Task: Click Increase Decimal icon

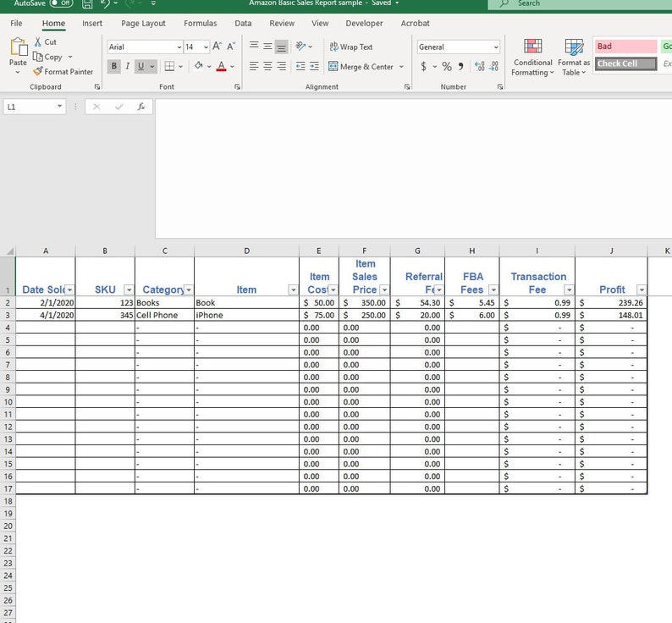Action: tap(480, 66)
